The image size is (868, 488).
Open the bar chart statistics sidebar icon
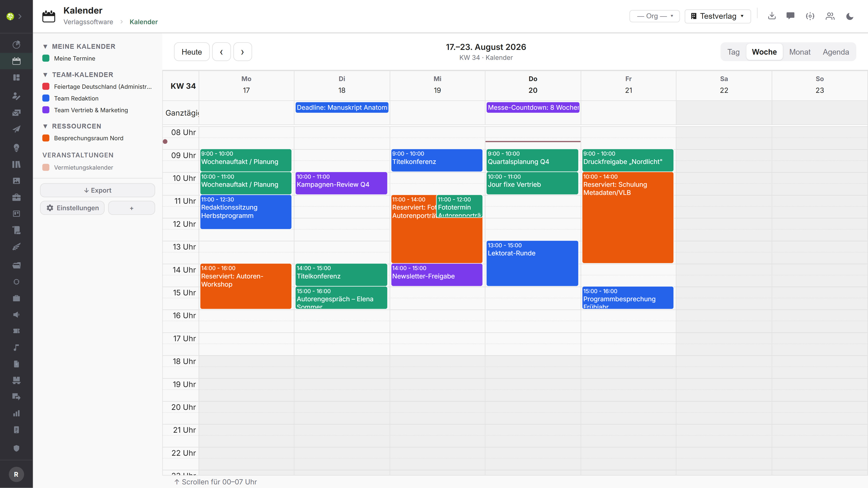coord(16,413)
